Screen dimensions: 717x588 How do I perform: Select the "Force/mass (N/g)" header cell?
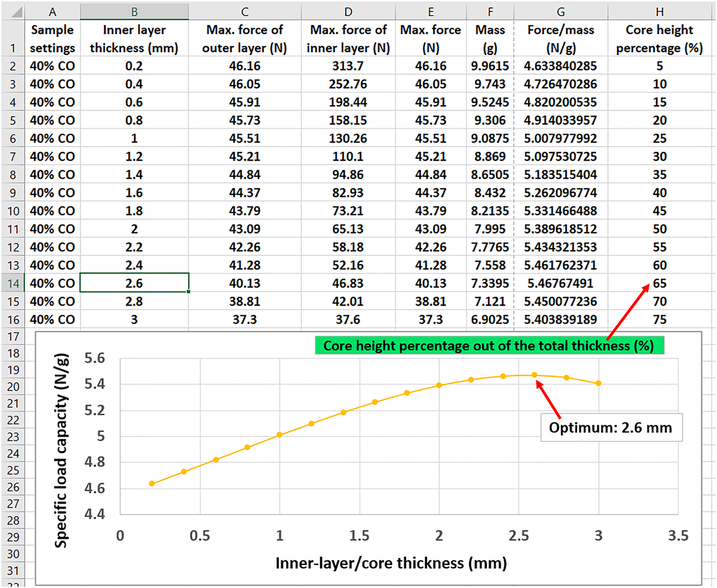click(561, 39)
